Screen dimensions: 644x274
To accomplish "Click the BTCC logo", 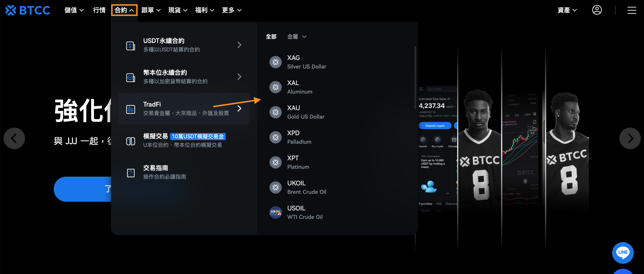I will pyautogui.click(x=28, y=10).
